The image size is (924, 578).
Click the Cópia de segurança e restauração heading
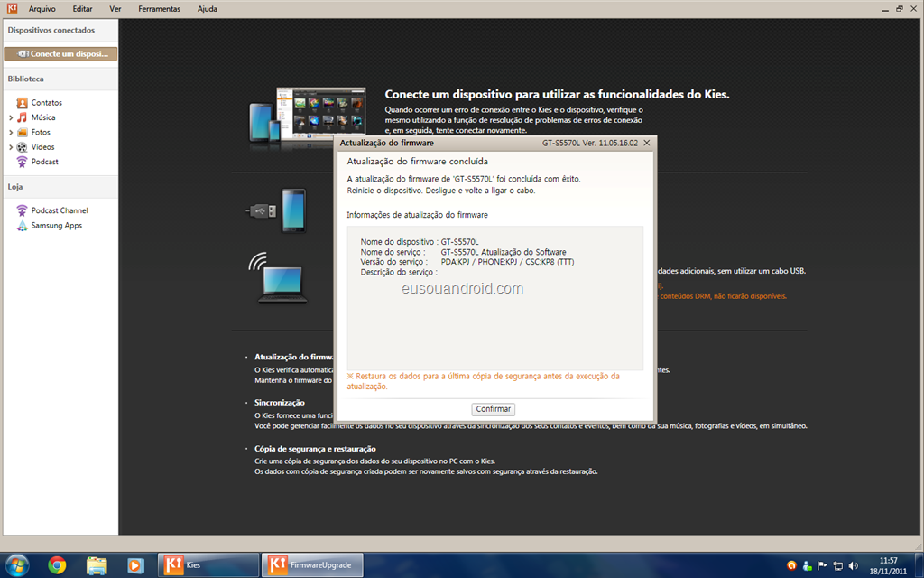[x=315, y=449]
